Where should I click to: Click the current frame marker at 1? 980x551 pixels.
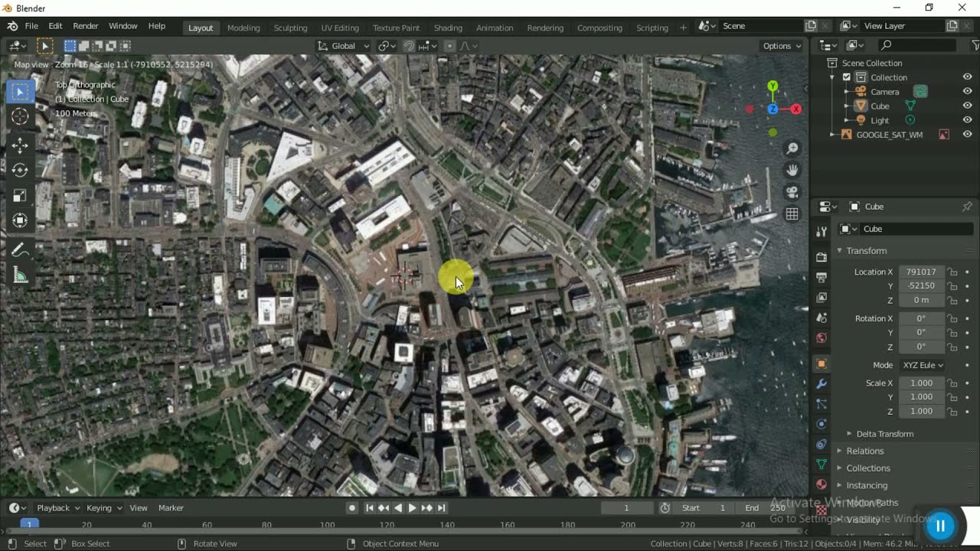coord(29,524)
